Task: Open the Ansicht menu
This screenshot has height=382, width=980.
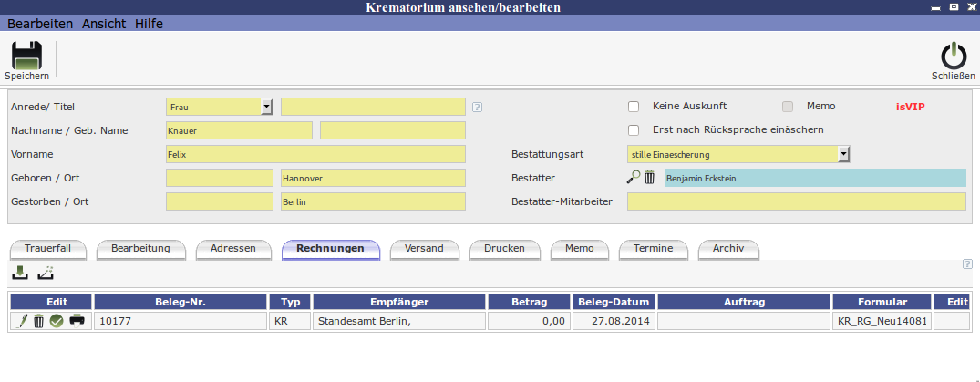Action: (x=103, y=24)
